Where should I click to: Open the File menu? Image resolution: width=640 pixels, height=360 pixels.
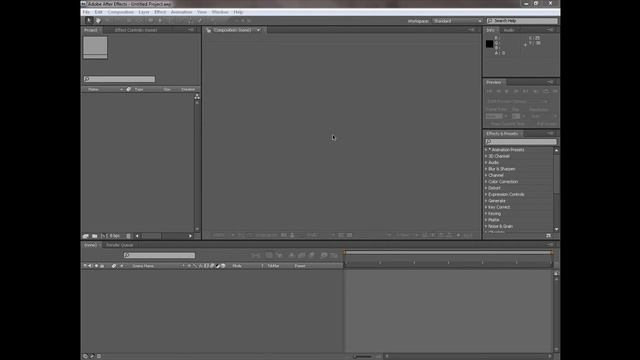tap(86, 12)
